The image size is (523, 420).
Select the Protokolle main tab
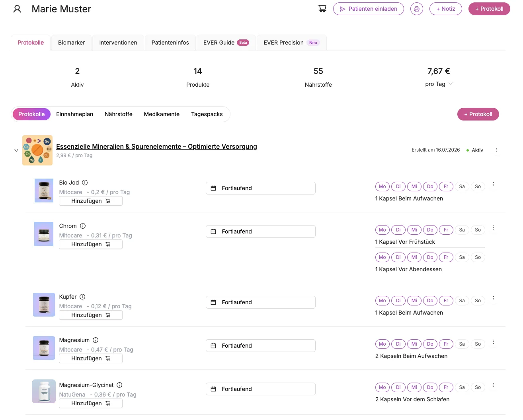[31, 43]
